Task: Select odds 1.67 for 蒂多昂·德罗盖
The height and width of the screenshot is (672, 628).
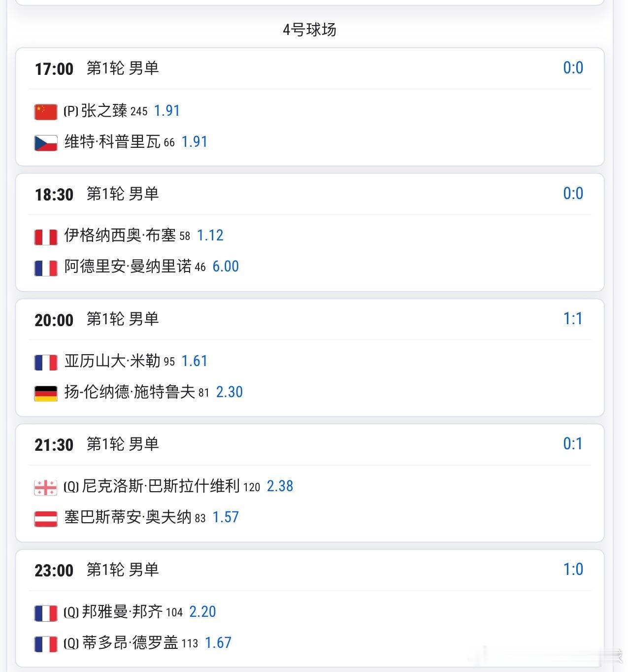Action: 218,643
